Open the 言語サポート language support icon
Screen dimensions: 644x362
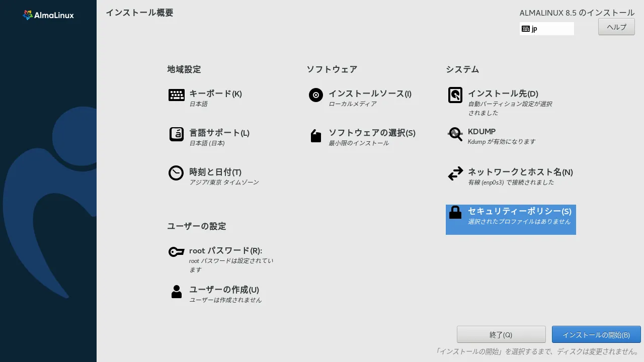click(x=176, y=134)
